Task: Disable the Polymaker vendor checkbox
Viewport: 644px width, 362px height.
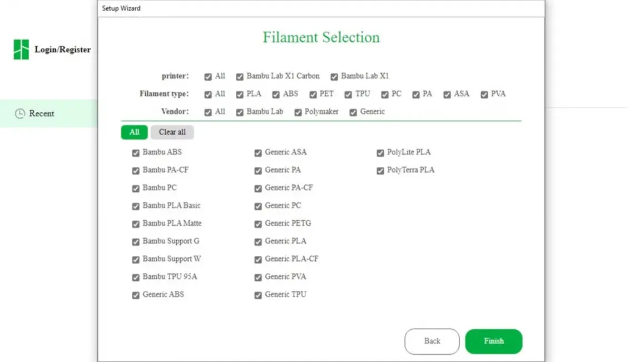Action: pos(298,112)
